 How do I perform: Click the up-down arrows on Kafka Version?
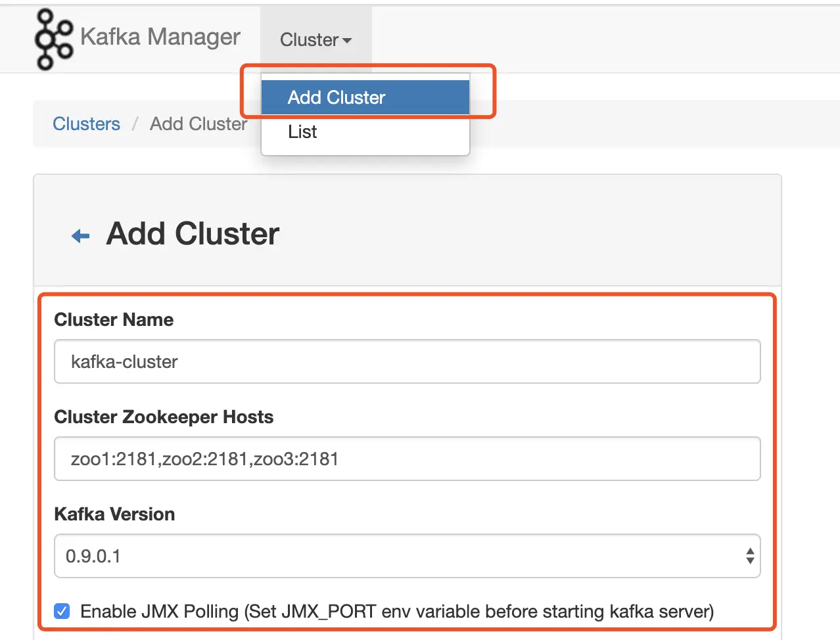[750, 556]
